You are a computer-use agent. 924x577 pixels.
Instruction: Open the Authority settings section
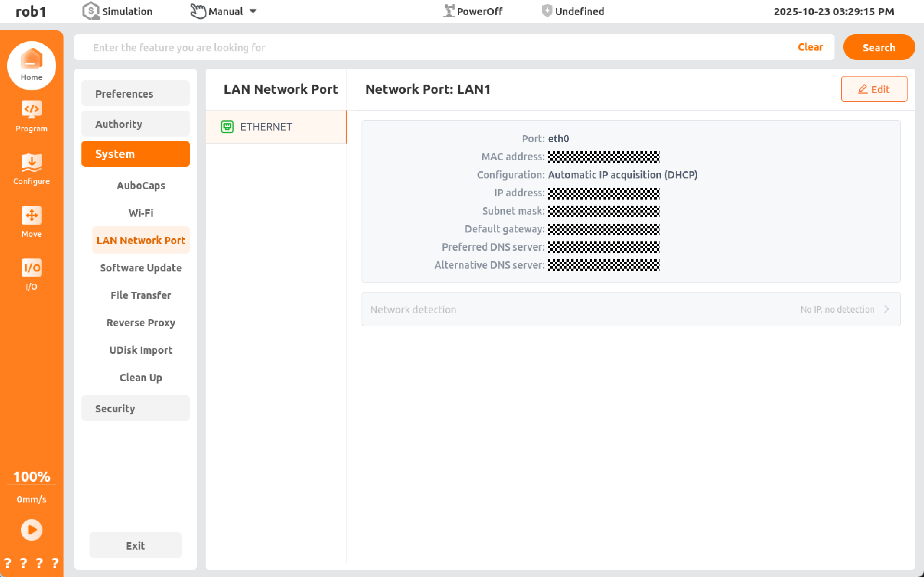coord(135,124)
